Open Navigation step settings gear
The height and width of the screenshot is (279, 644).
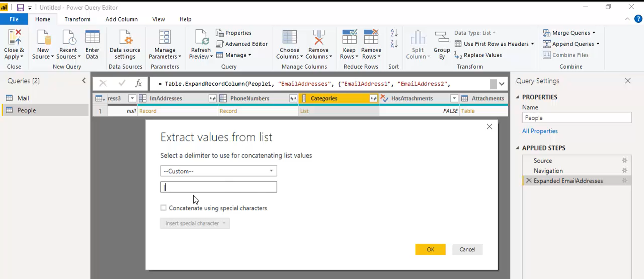point(624,170)
